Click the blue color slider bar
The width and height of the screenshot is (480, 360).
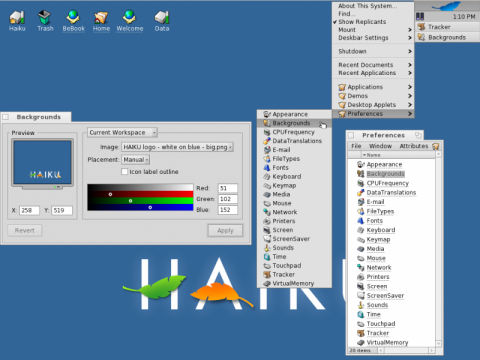[x=140, y=207]
